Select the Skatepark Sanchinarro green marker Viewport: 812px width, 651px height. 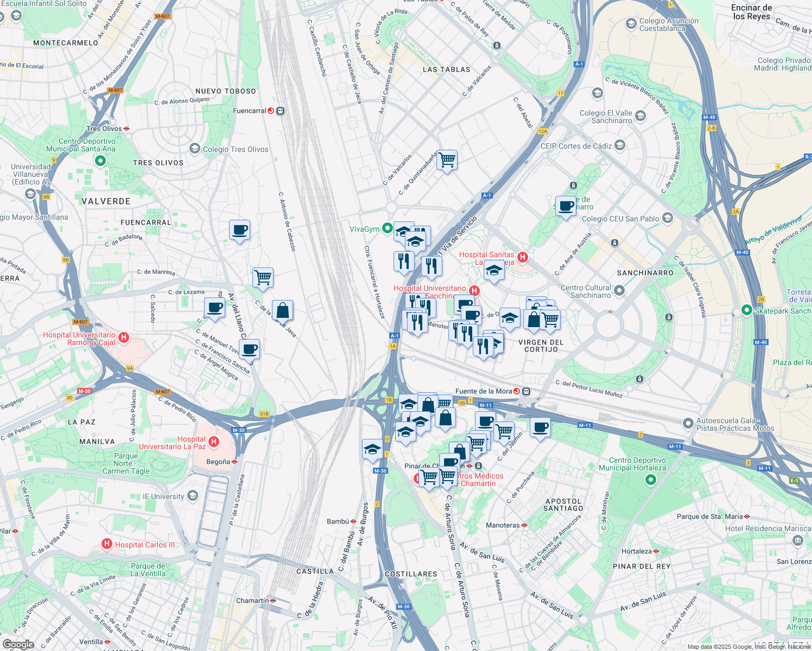[748, 310]
